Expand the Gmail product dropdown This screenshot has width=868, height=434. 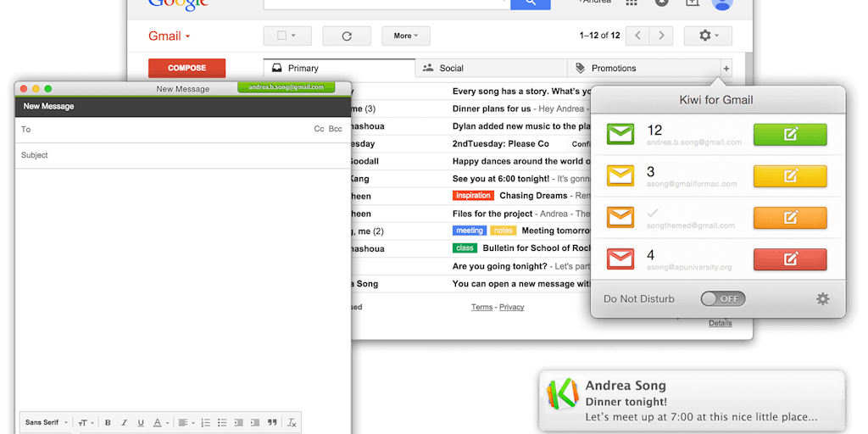pyautogui.click(x=170, y=36)
